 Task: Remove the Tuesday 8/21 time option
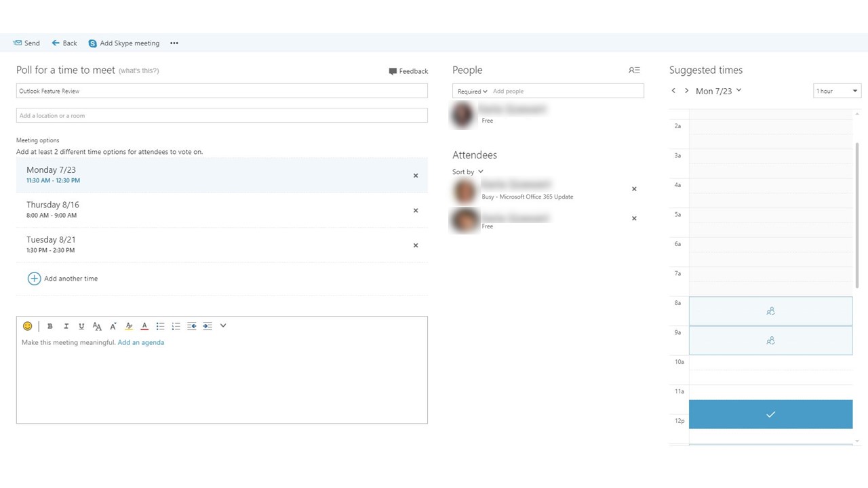416,245
